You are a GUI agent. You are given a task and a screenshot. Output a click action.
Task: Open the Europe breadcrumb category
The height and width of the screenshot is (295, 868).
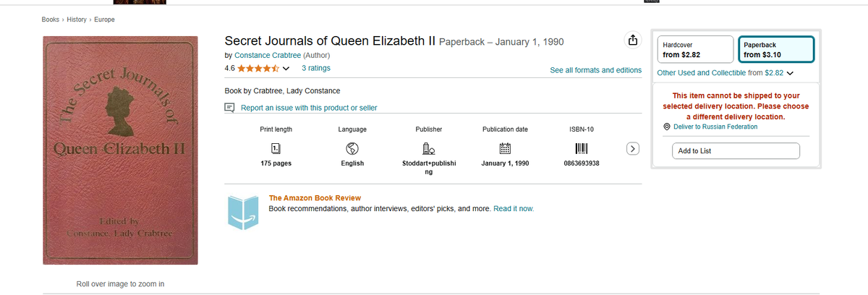(x=104, y=19)
